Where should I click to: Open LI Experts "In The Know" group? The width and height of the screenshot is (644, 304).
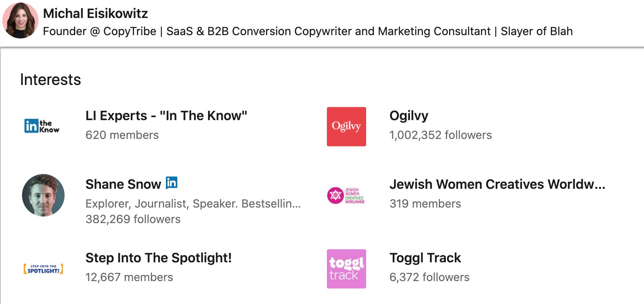(166, 116)
